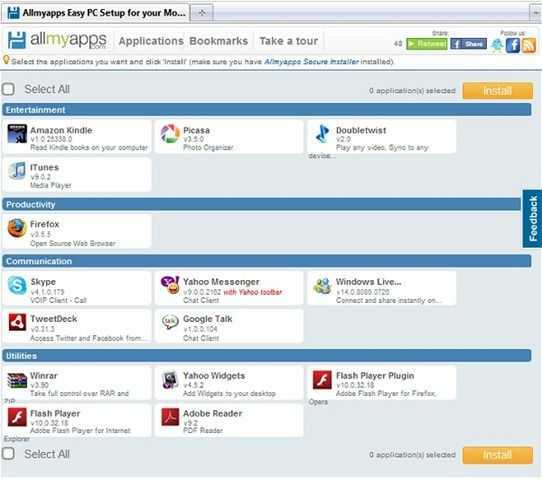Click 'Add Widgets to your desktop' text
This screenshot has width=542, height=480.
coord(229,393)
